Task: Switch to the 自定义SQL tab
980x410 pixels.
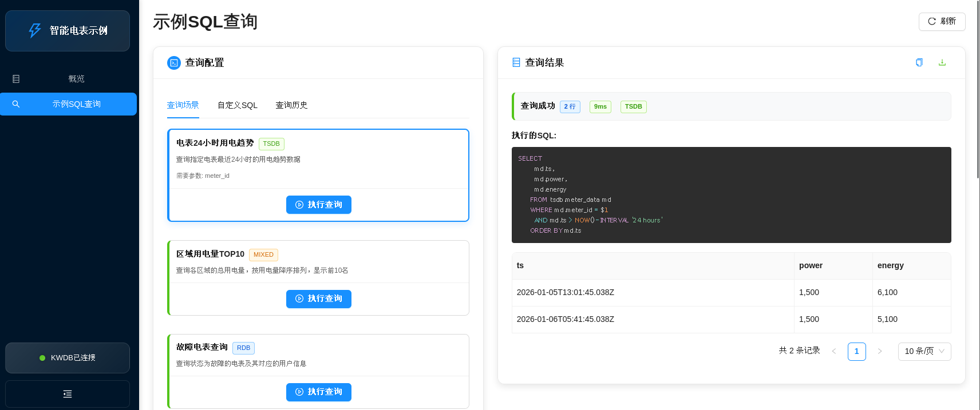Action: pos(238,105)
